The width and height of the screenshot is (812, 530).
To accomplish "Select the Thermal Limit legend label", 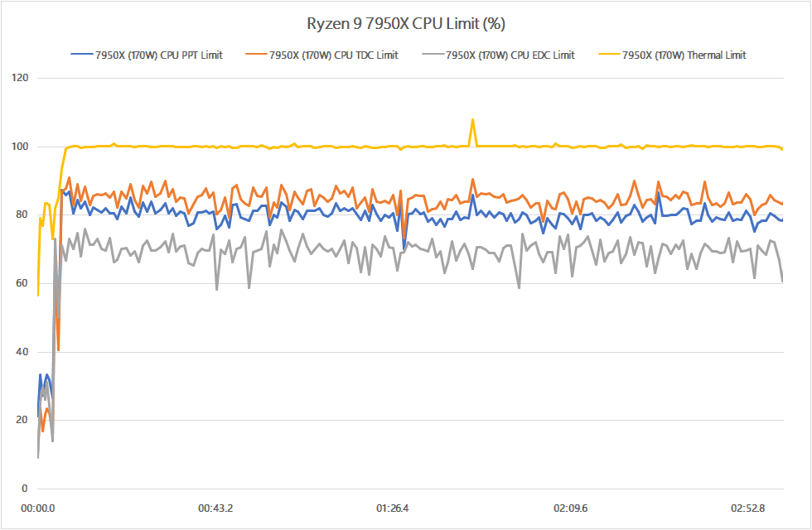I will click(684, 55).
